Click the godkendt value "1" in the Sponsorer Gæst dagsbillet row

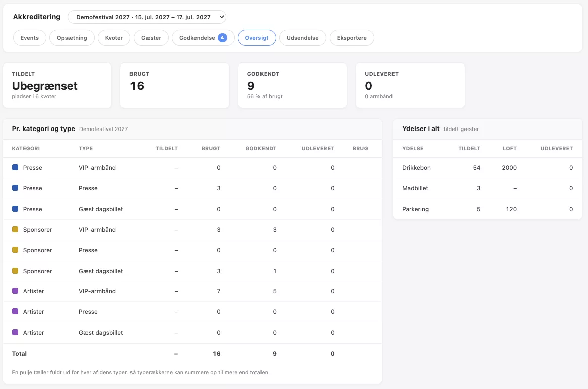[275, 271]
